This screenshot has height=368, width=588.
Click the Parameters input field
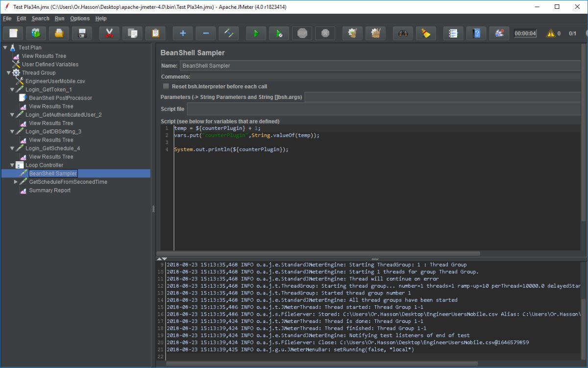pyautogui.click(x=442, y=97)
